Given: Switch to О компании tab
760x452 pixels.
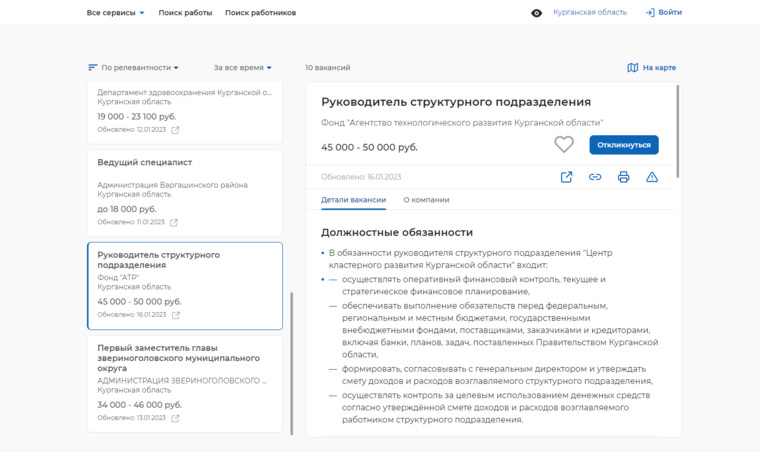Looking at the screenshot, I should tap(427, 200).
